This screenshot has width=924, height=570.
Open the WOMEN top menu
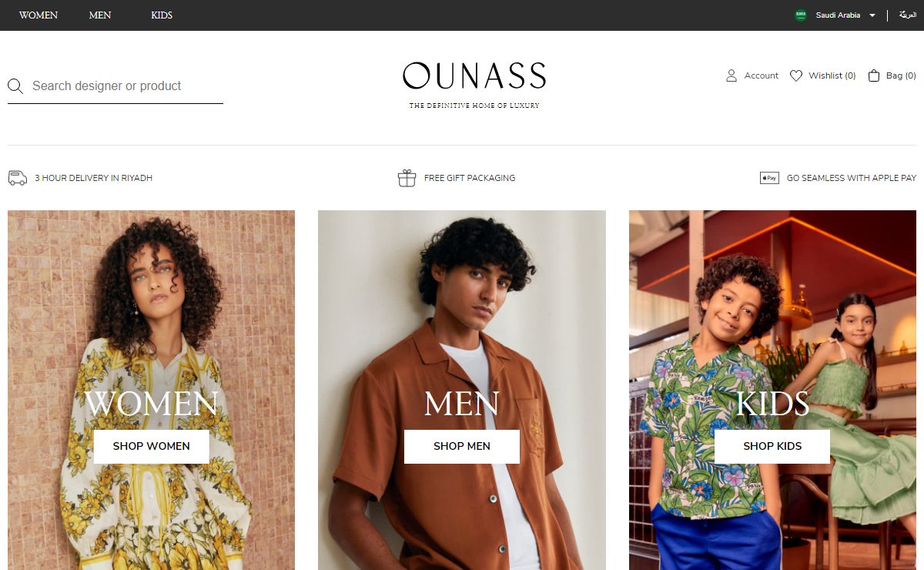point(38,15)
